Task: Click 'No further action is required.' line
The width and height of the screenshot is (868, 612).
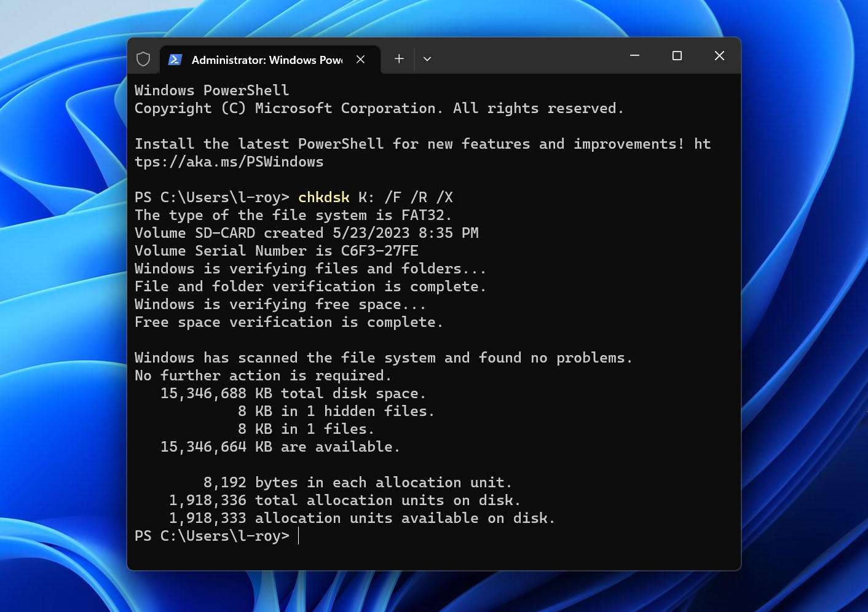Action: click(x=263, y=375)
